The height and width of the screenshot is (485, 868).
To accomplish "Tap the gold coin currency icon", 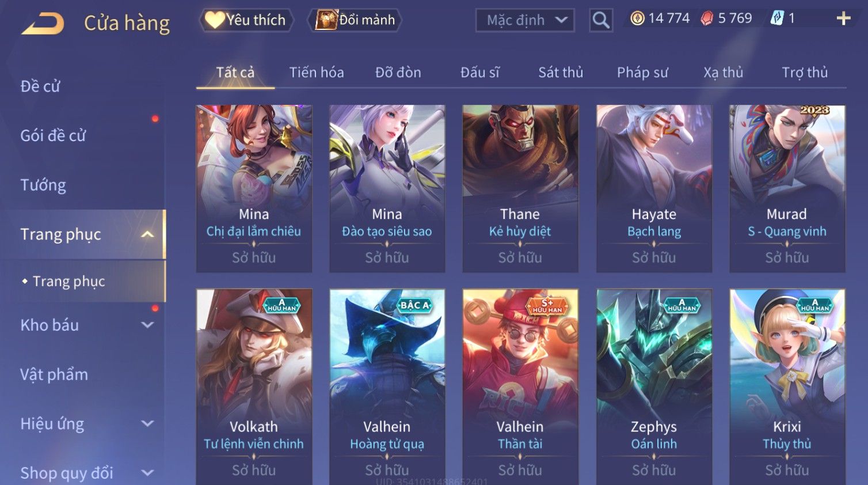I will pos(637,18).
